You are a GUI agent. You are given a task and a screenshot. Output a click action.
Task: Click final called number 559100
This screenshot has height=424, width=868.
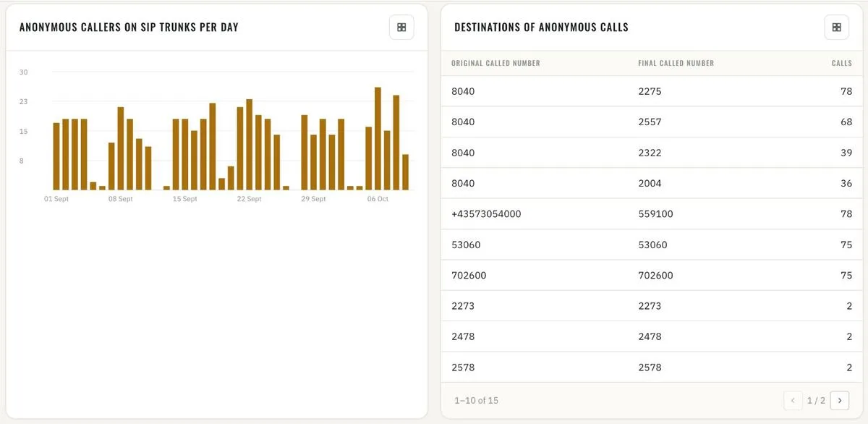pos(655,214)
